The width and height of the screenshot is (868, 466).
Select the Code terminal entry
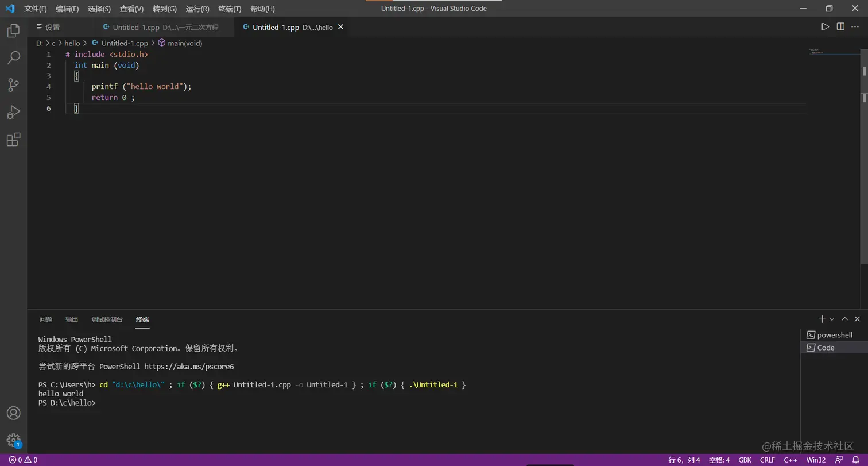(x=834, y=348)
